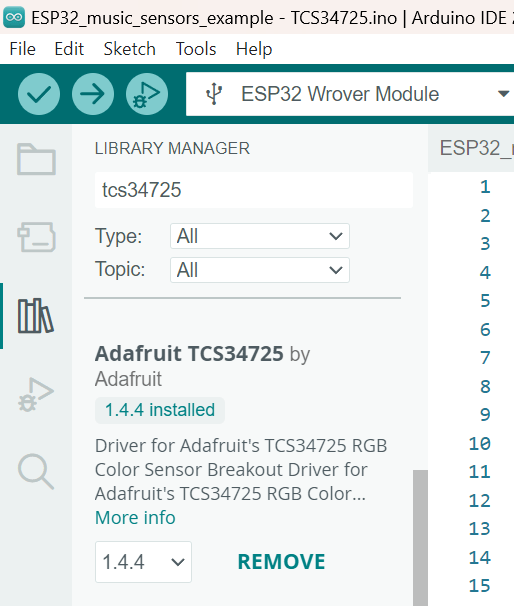This screenshot has width=514, height=606.
Task: Start Debugging from the toolbar bug-play button
Action: pyautogui.click(x=147, y=94)
